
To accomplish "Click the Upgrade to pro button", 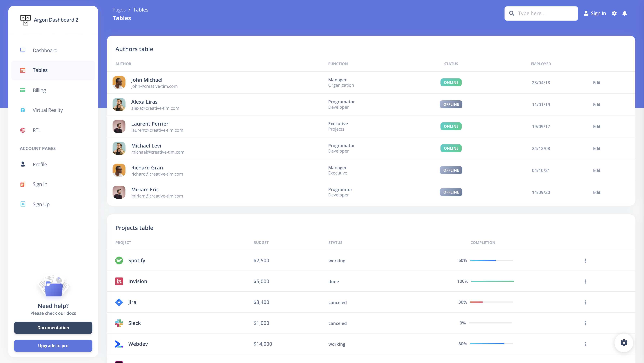I will click(53, 346).
